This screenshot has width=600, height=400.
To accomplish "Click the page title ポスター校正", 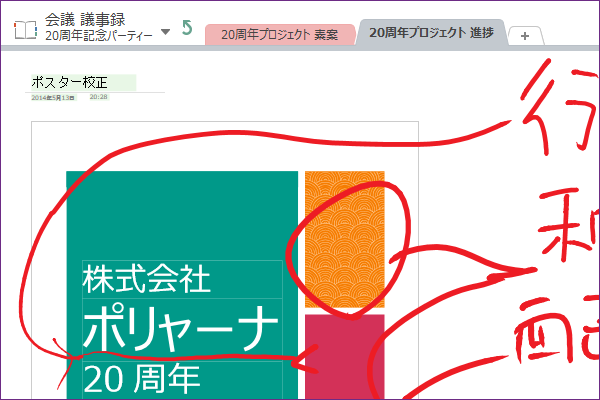I will 69,82.
